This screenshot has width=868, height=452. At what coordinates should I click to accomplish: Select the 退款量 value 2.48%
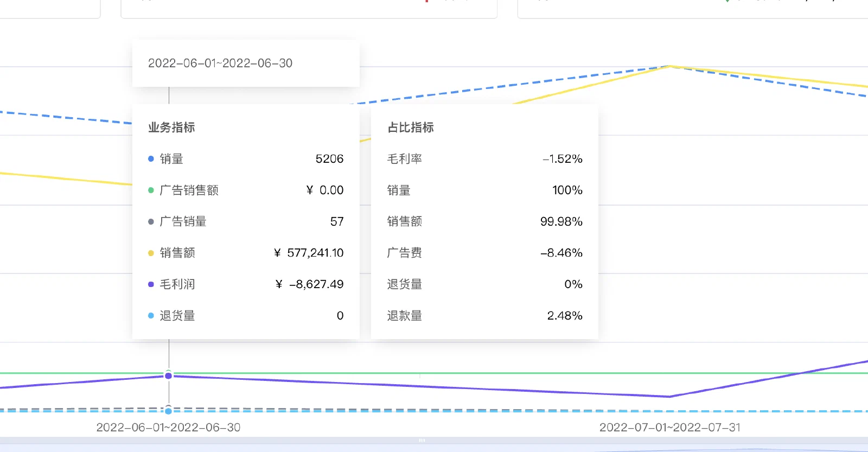[565, 316]
